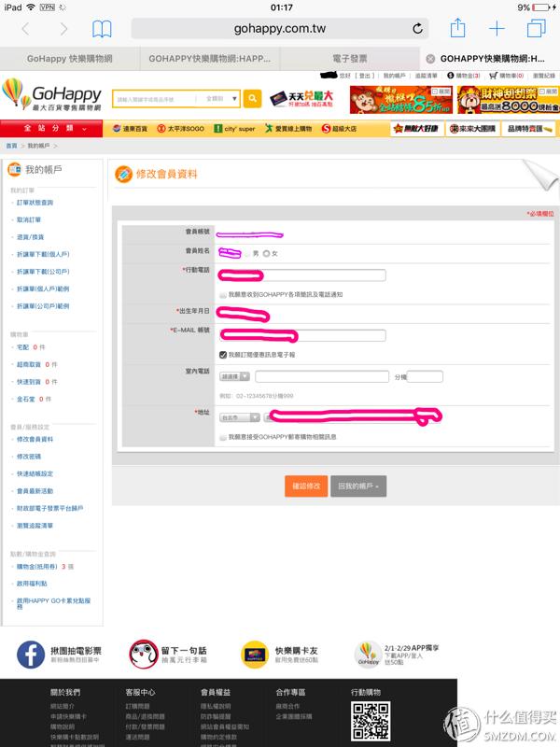This screenshot has height=747, width=560.
Task: Open a new Safari tab with plus
Action: click(x=497, y=29)
